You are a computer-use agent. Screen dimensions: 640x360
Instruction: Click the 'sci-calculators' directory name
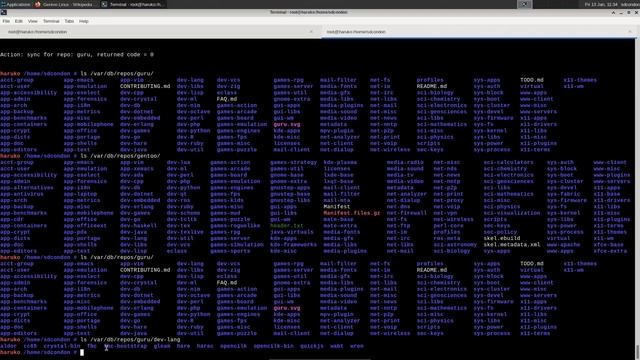[509, 162]
